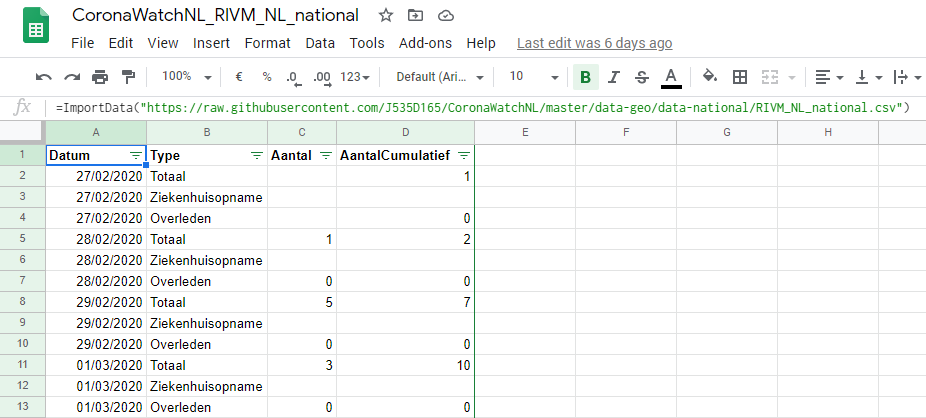Decrease decimal places
The width and height of the screenshot is (926, 418).
(294, 77)
